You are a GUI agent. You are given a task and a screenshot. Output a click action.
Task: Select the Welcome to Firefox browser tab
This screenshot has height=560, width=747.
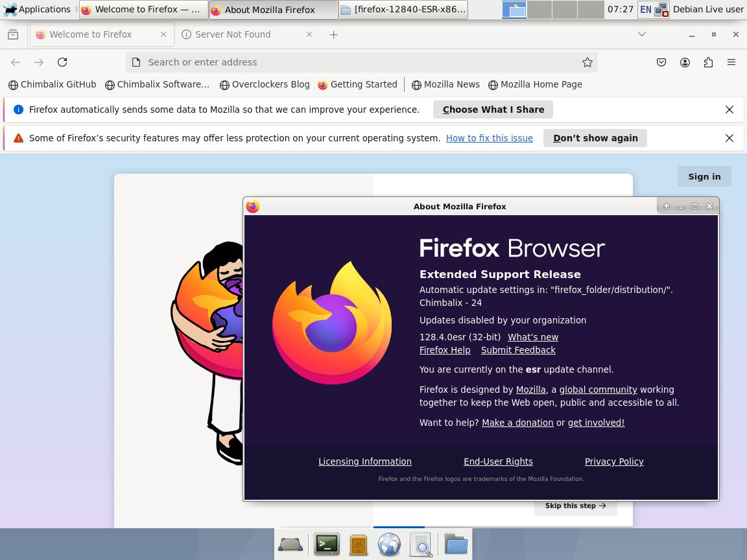(x=101, y=34)
